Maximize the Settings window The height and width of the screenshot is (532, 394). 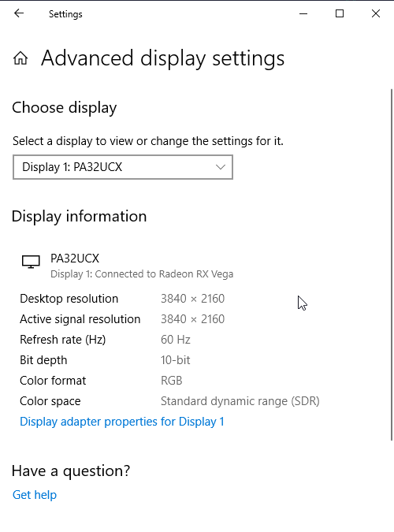(340, 13)
